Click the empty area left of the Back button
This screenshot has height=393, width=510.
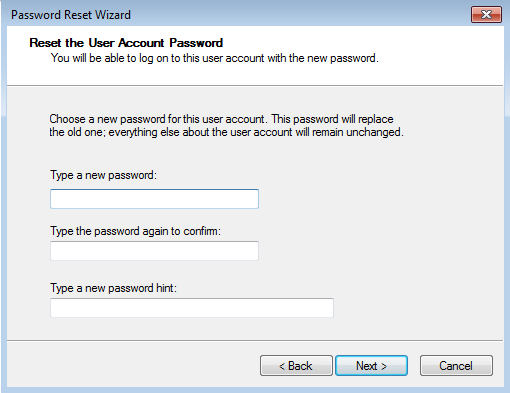[133, 366]
